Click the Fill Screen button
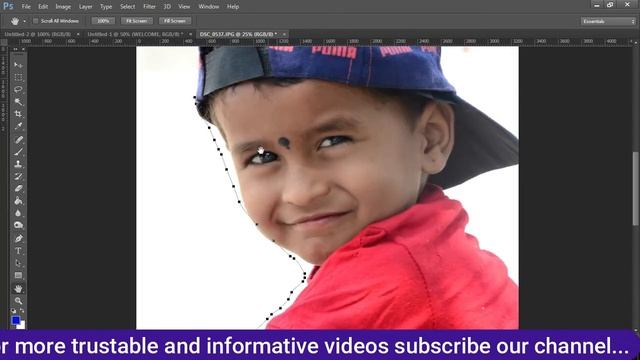Screen dimensions: 640x360 (x=175, y=21)
